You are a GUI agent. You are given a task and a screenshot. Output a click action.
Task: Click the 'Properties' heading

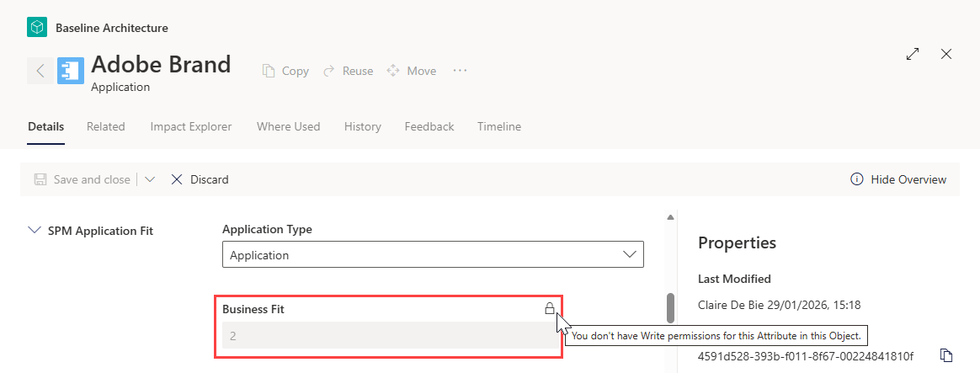click(737, 242)
